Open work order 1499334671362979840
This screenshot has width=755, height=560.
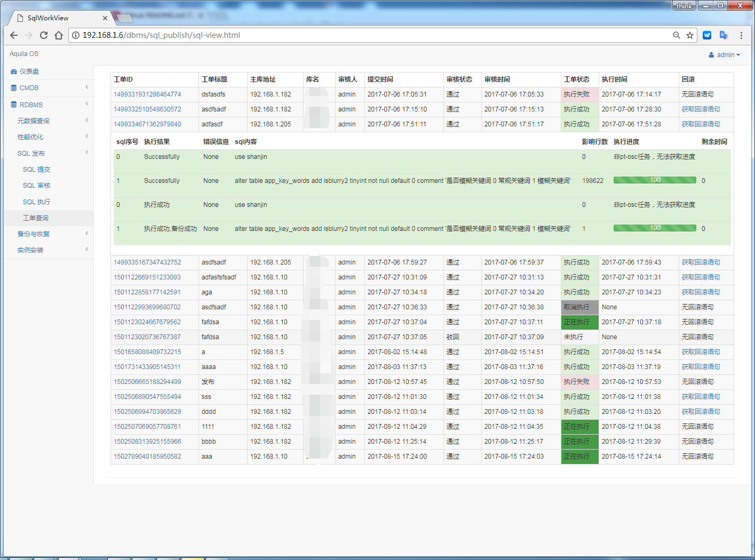tap(147, 124)
